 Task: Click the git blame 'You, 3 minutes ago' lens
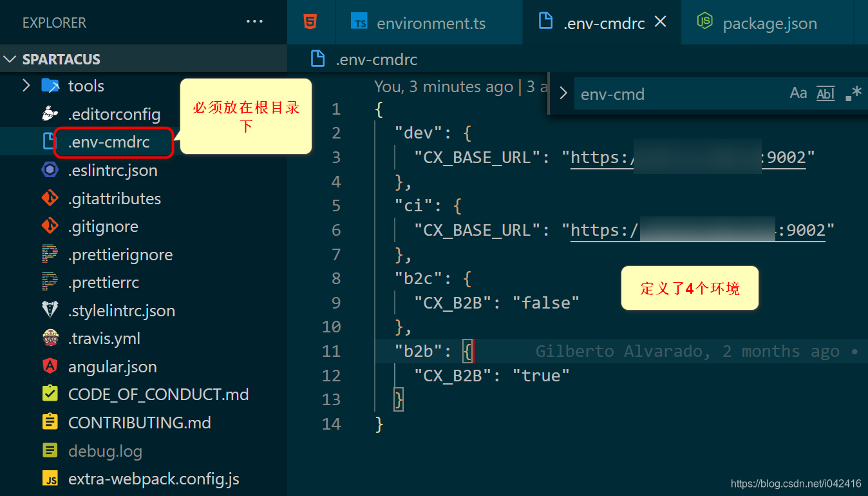[x=444, y=86]
